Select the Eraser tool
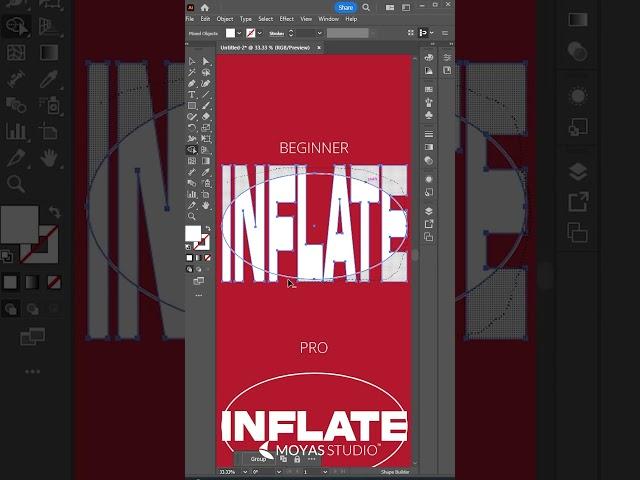Image resolution: width=640 pixels, height=480 pixels. (206, 116)
